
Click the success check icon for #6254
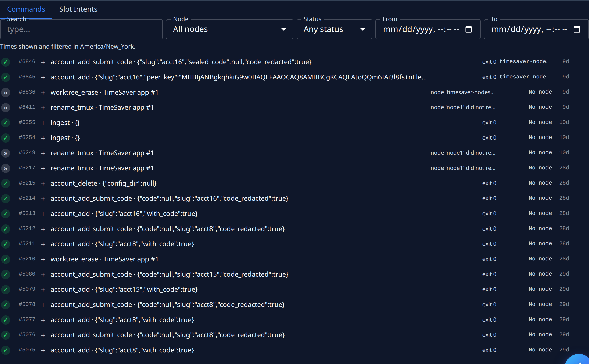click(5, 138)
